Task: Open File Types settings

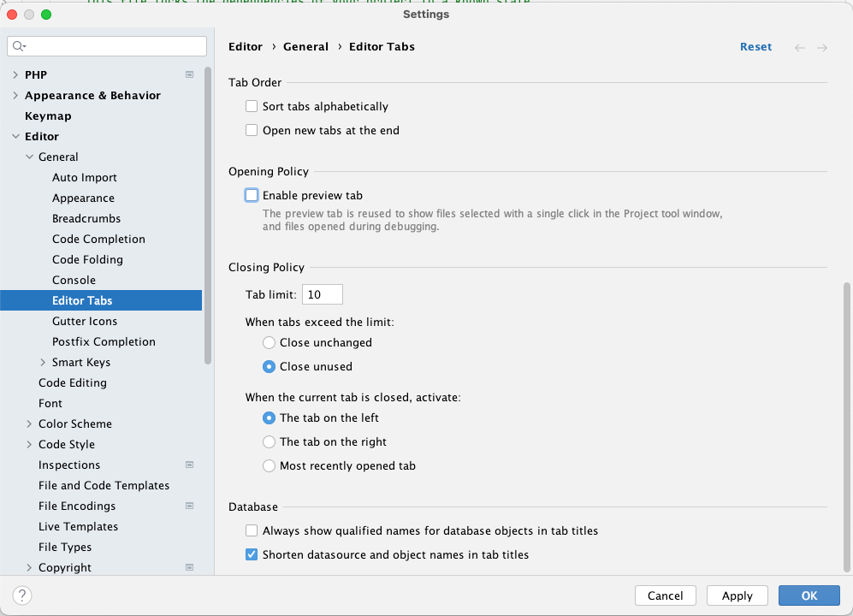Action: 65,547
